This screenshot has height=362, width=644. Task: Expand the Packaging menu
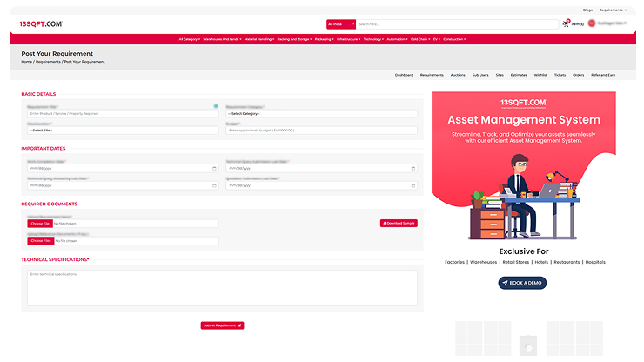(324, 39)
